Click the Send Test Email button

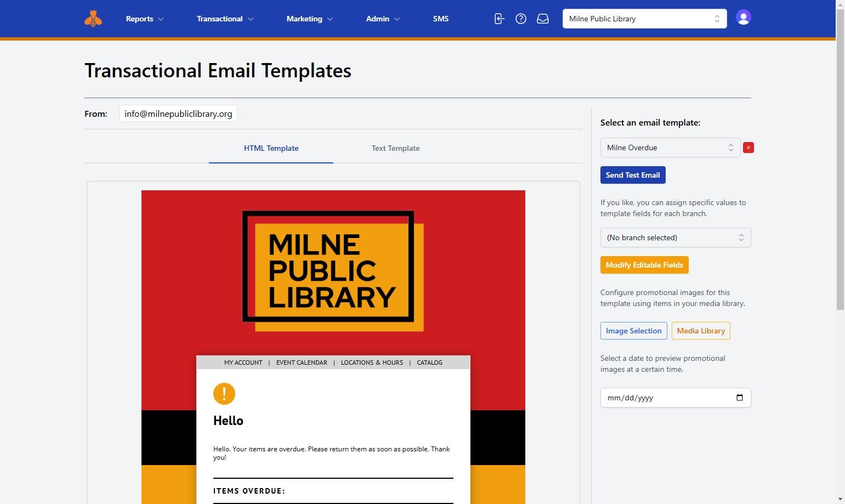pos(633,175)
